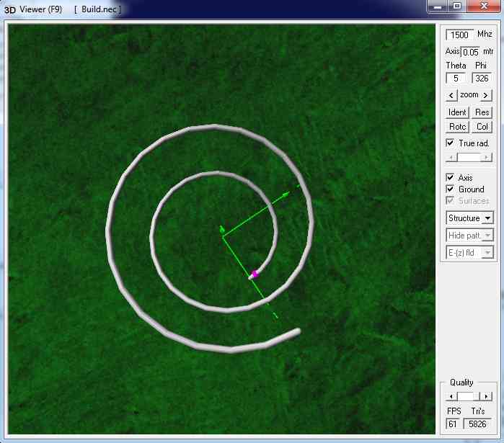This screenshot has width=504, height=443.
Task: Click the zoom in right arrow button
Action: 487,95
